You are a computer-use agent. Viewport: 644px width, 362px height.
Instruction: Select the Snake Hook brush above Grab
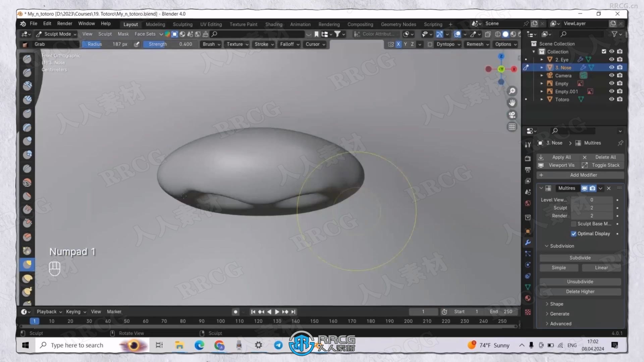coord(27,251)
